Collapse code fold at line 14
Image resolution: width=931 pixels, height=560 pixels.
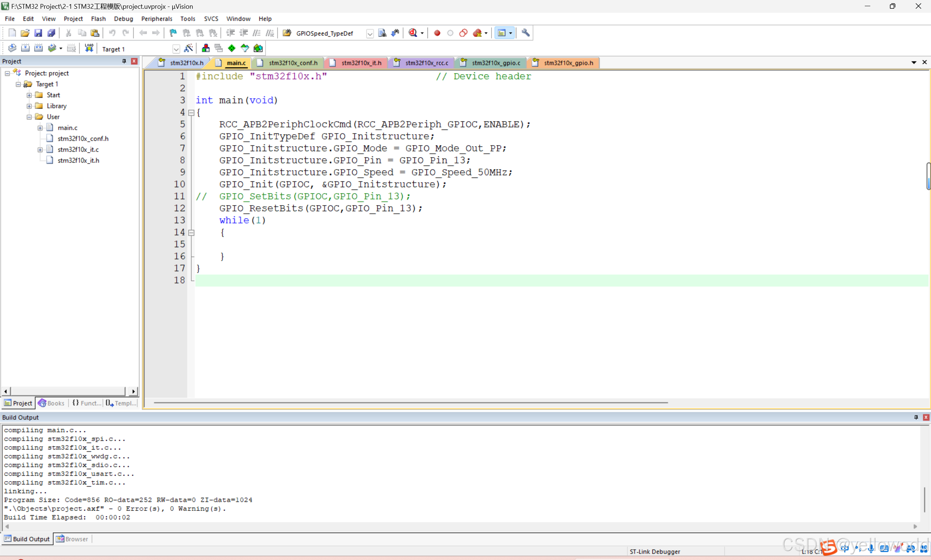pos(191,233)
